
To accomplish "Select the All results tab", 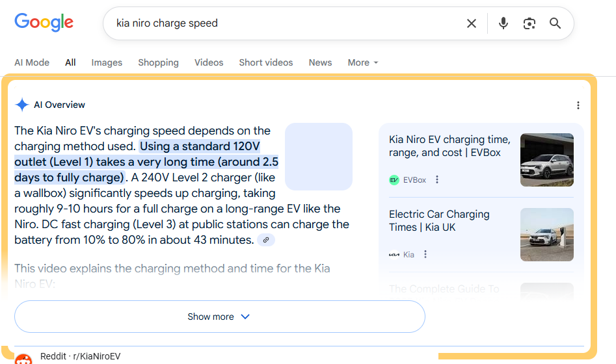I will point(70,62).
